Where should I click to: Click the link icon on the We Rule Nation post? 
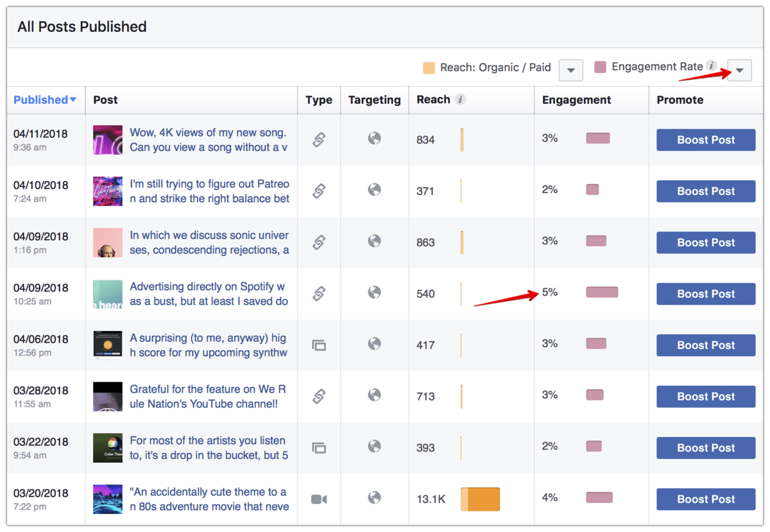coord(318,396)
